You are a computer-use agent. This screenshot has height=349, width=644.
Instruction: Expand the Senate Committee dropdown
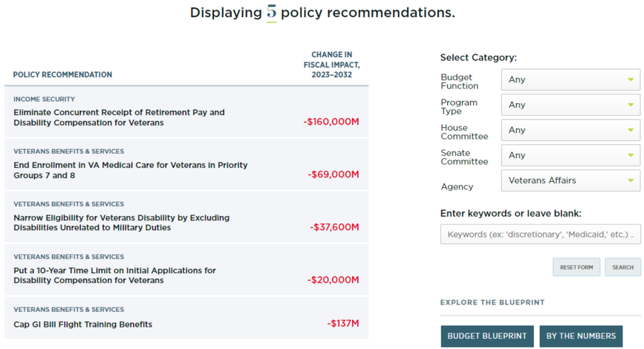click(570, 155)
